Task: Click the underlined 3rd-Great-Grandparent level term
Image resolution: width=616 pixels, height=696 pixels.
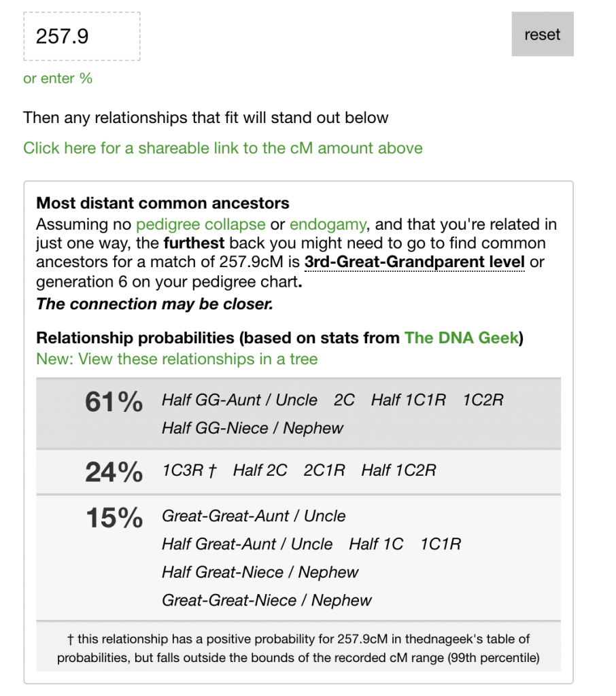Action: coord(414,262)
